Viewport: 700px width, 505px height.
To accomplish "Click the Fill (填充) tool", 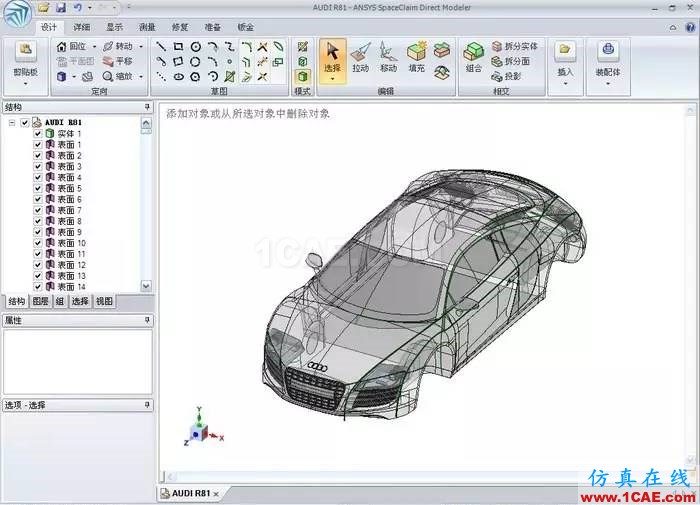I will 417,57.
